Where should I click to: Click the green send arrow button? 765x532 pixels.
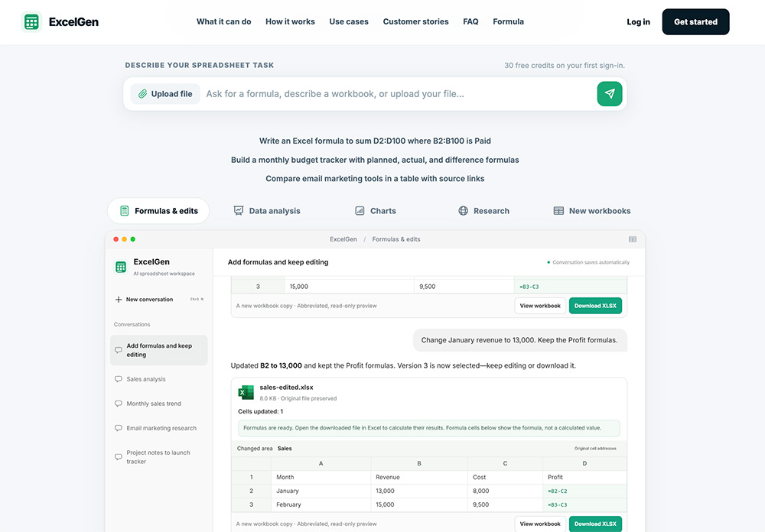[x=610, y=93]
